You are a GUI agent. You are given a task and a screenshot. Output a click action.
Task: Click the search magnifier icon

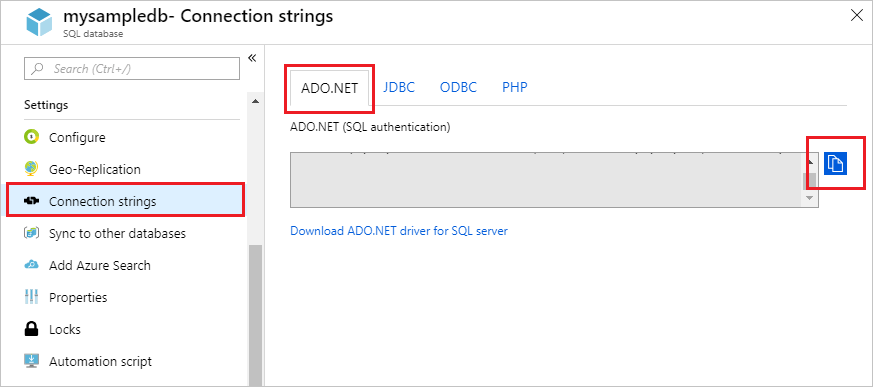38,69
